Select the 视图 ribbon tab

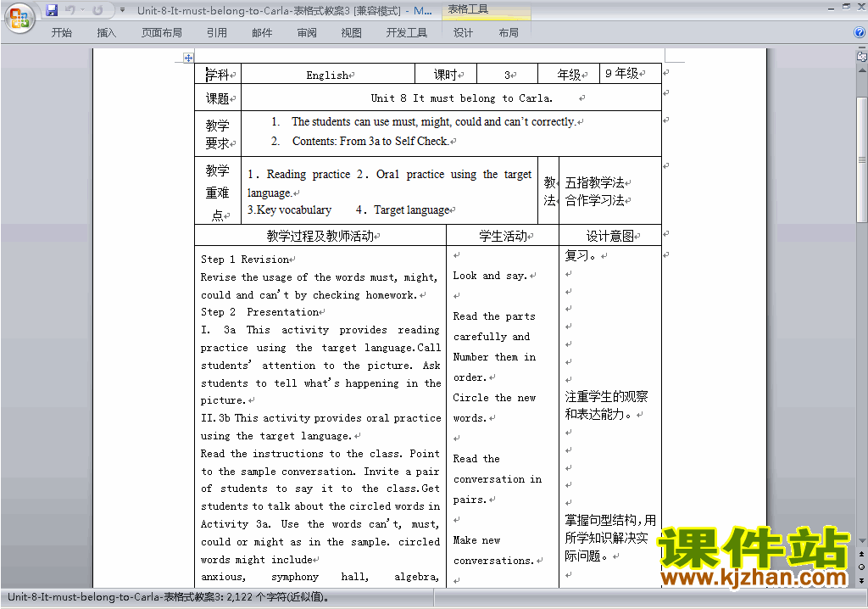(x=352, y=33)
